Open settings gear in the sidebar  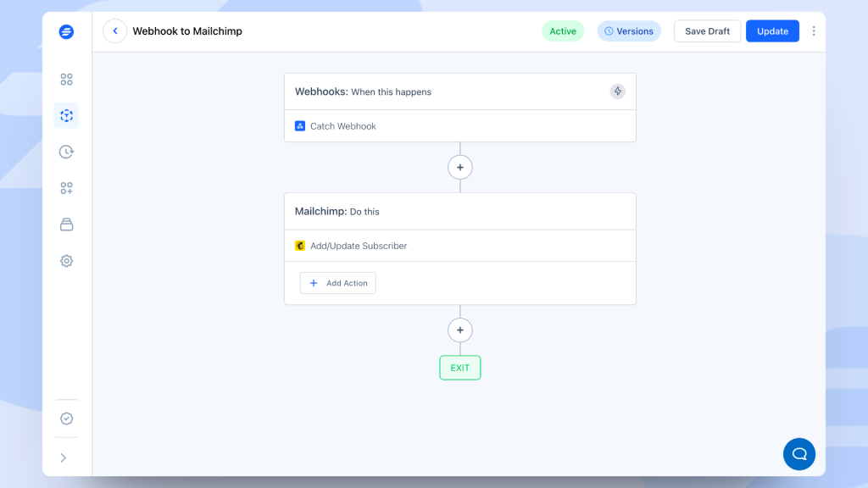pos(66,261)
